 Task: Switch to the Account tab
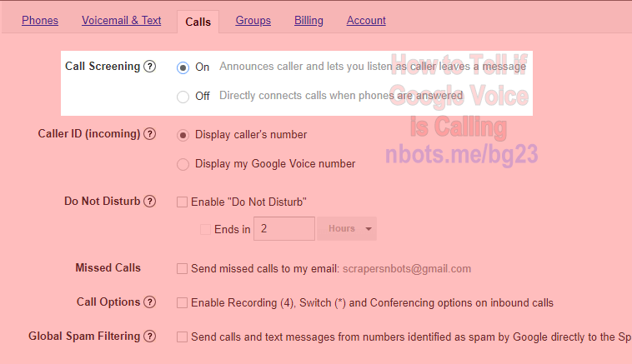[366, 21]
